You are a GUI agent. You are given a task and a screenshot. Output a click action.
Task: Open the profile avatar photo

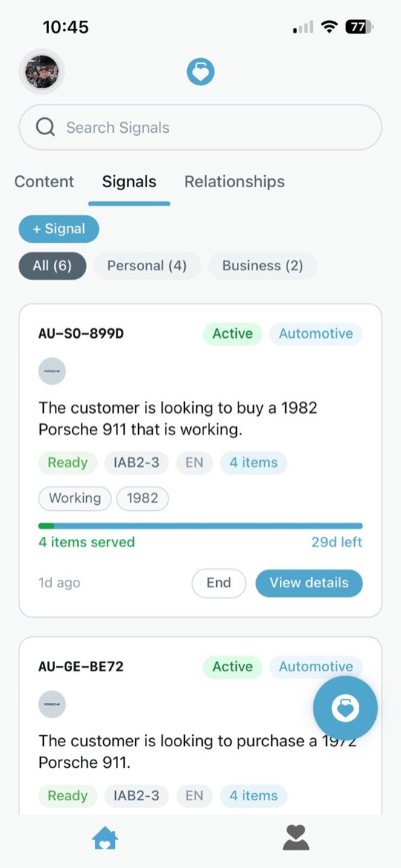42,72
